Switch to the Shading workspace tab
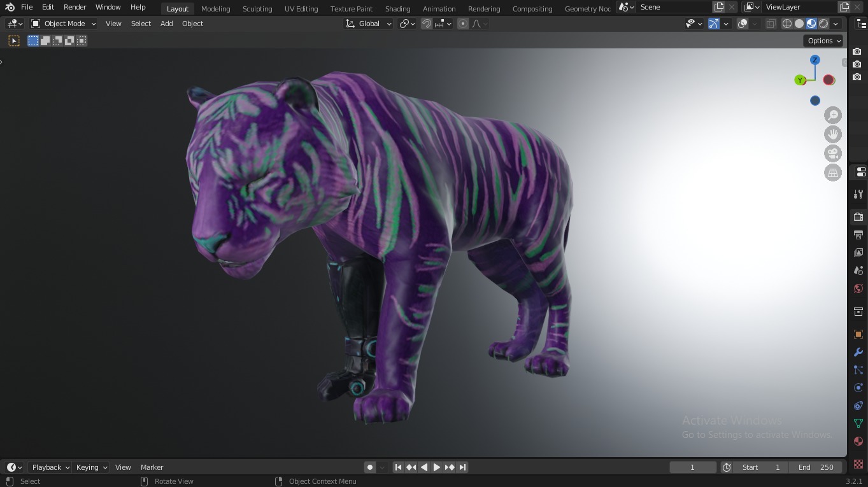 pos(397,9)
